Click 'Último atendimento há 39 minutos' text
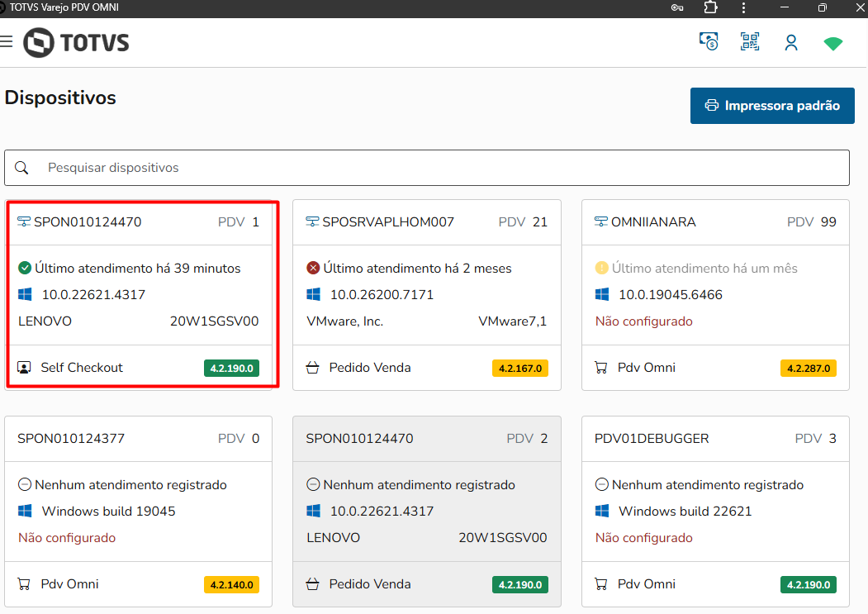This screenshot has width=868, height=614. [138, 269]
